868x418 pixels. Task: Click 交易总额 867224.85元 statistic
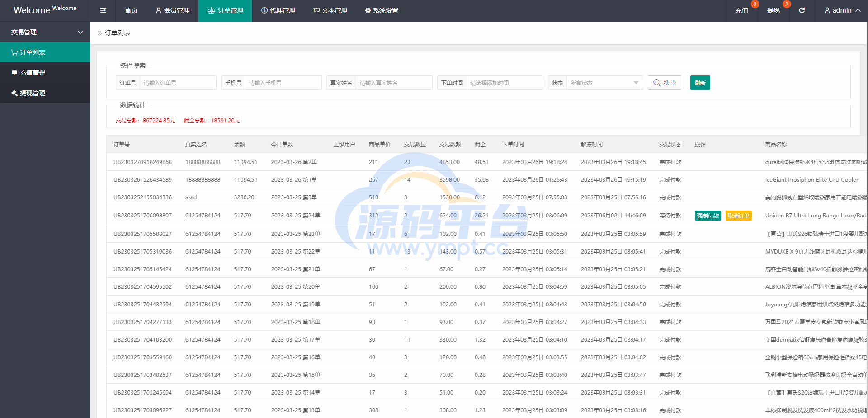tap(145, 121)
